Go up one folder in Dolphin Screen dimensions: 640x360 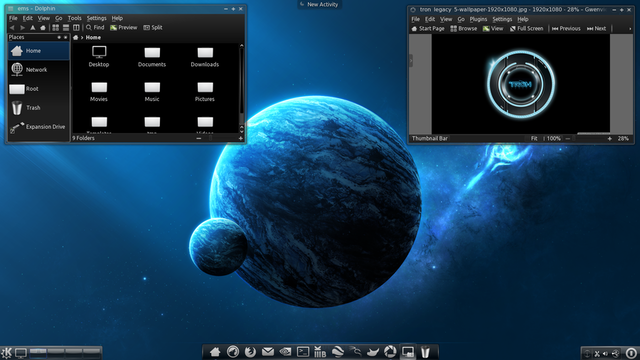click(33, 28)
